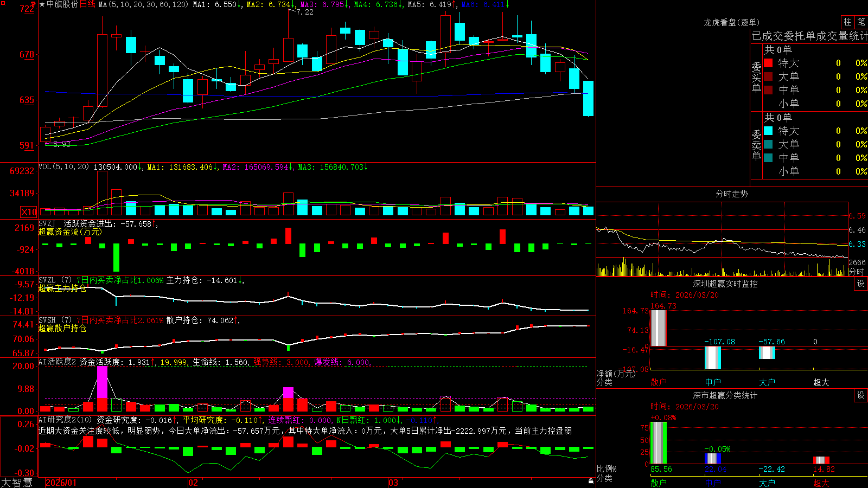The image size is (868, 488).
Task: Select the AI研究度2(10) indicator label
Action: pos(65,420)
